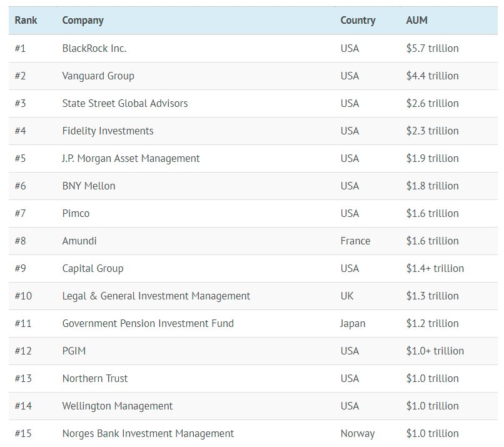Click the #7 rank cell
This screenshot has height=447, width=504.
coord(20,213)
